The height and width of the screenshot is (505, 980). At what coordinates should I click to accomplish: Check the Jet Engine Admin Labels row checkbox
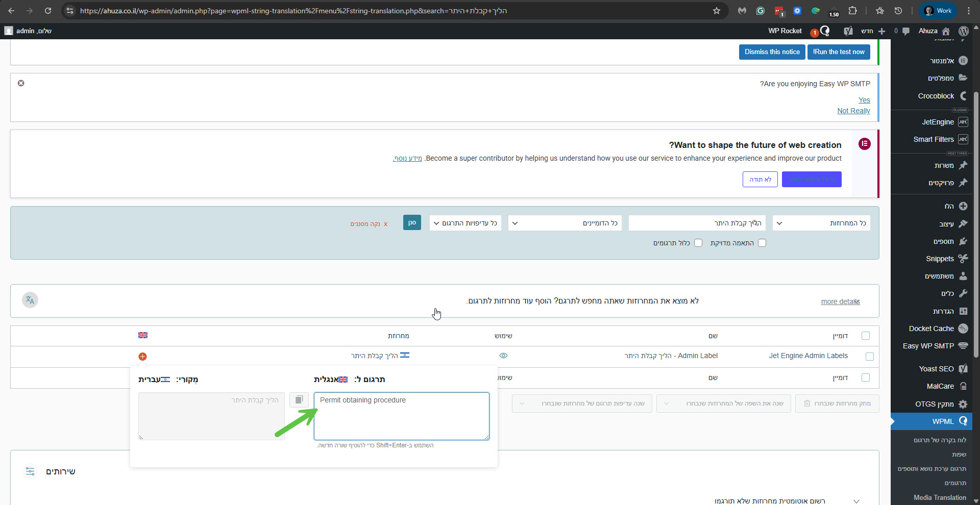tap(870, 357)
